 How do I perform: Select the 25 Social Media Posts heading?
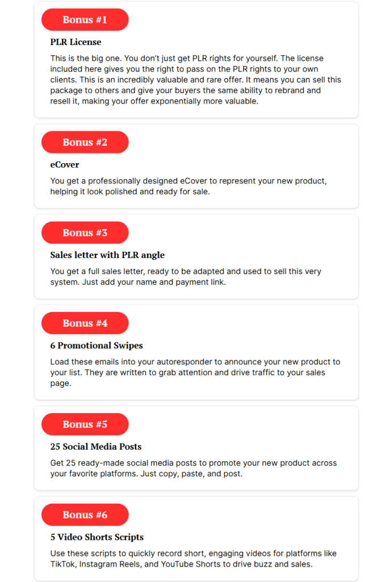point(95,447)
